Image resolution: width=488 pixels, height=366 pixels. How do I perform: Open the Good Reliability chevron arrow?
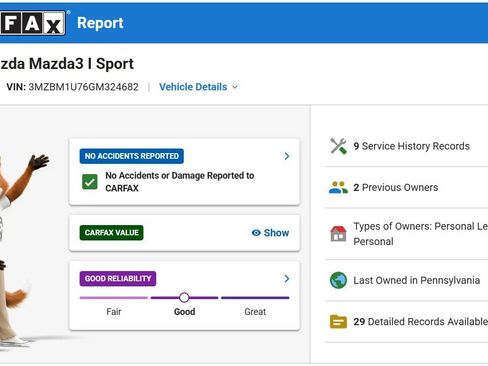pyautogui.click(x=287, y=279)
